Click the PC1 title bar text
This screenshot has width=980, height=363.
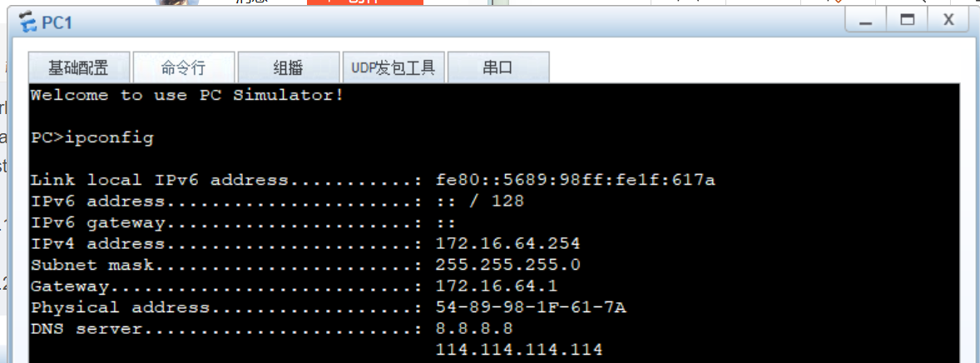pos(57,24)
